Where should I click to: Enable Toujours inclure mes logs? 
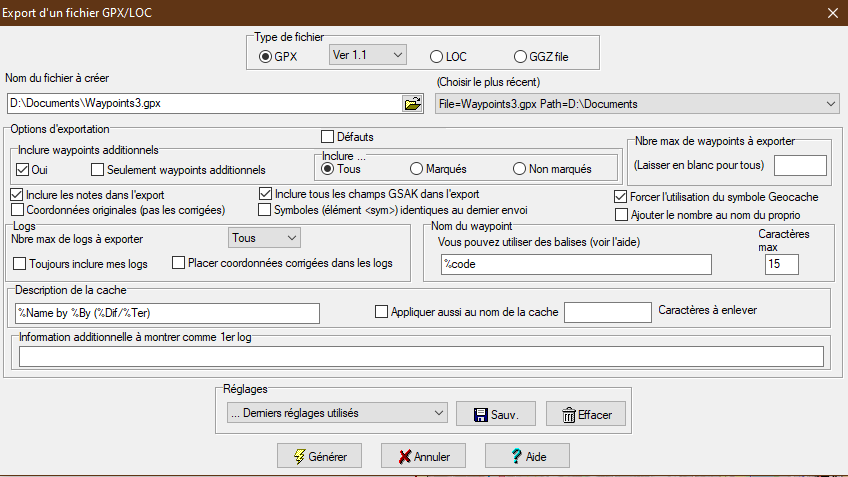(x=20, y=263)
